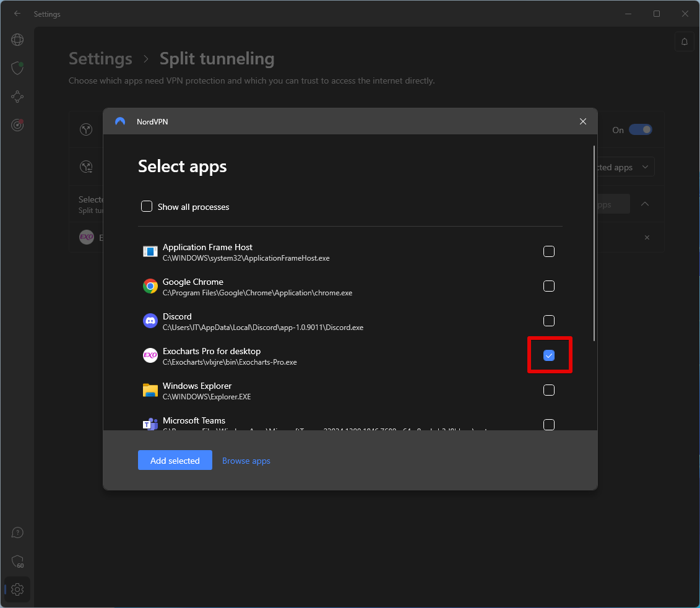700x608 pixels.
Task: Collapse the selected apps section chevron
Action: 645,204
